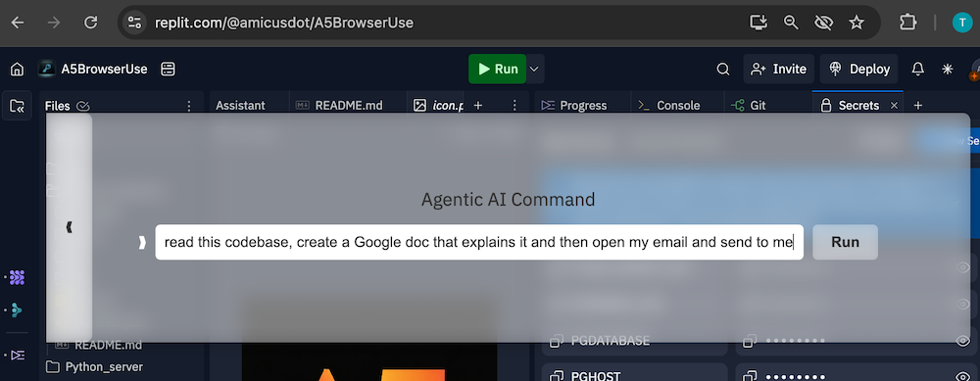Image resolution: width=980 pixels, height=381 pixels.
Task: Click the replit.com address bar URL
Action: pyautogui.click(x=284, y=24)
